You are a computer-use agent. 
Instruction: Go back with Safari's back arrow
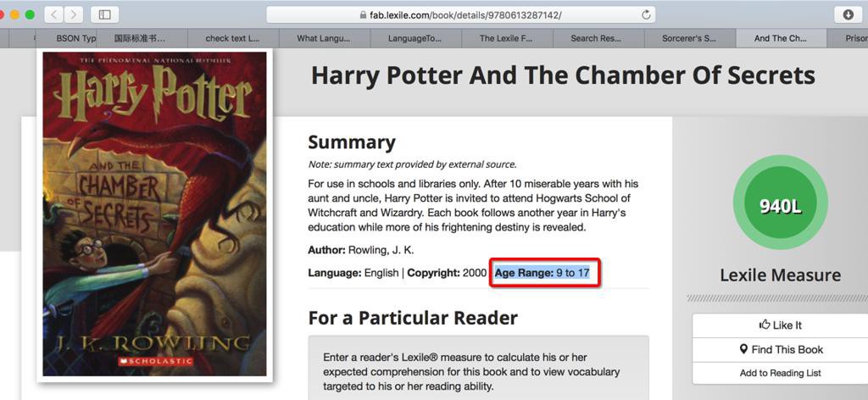coord(53,15)
